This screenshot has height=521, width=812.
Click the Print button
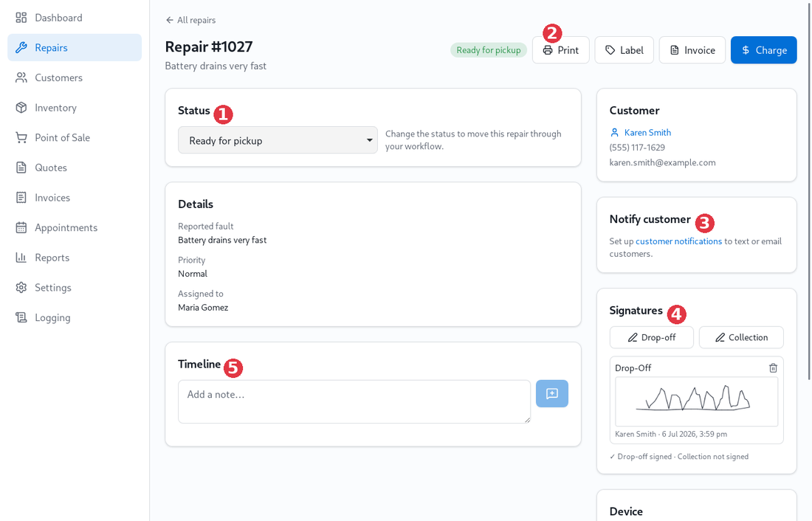pyautogui.click(x=561, y=50)
